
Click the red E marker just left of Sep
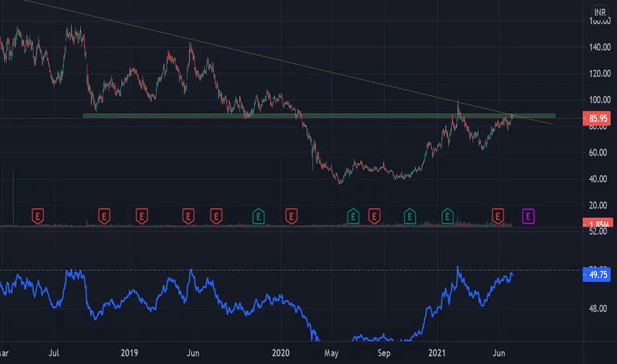tap(374, 216)
